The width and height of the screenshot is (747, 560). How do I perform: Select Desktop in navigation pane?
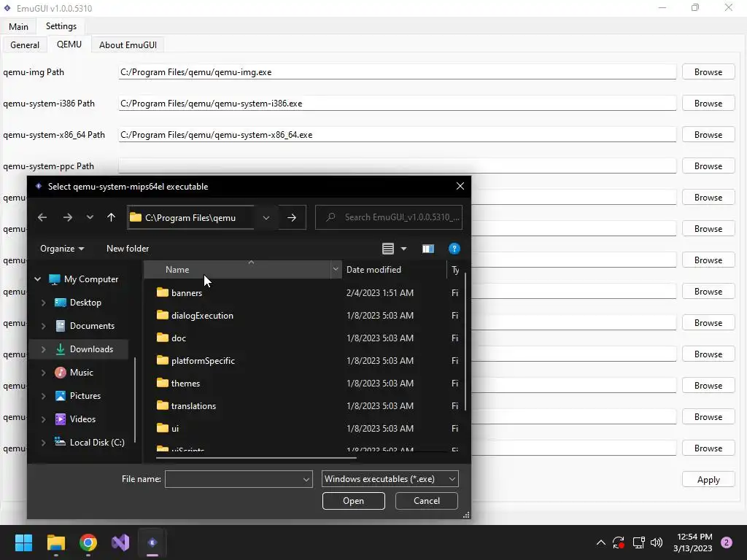pyautogui.click(x=77, y=303)
